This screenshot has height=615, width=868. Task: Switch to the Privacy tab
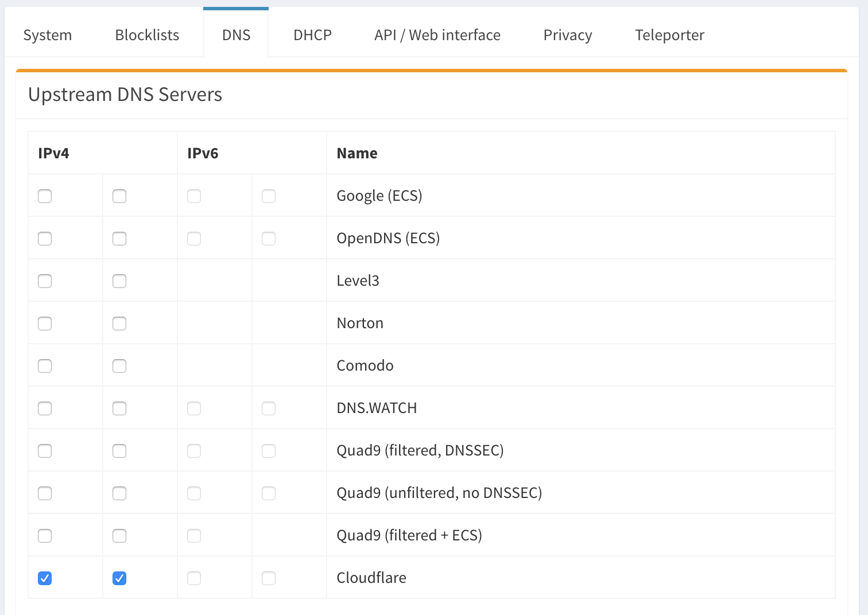[x=568, y=35]
